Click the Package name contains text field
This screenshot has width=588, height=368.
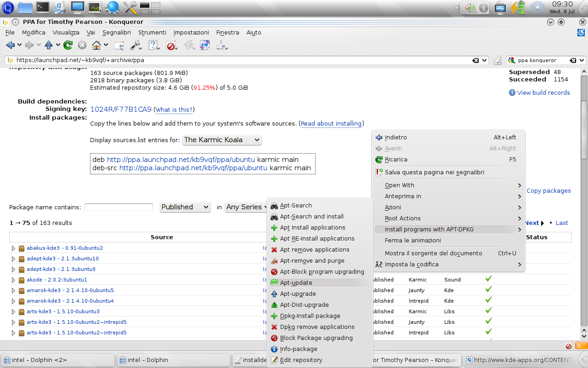click(119, 207)
